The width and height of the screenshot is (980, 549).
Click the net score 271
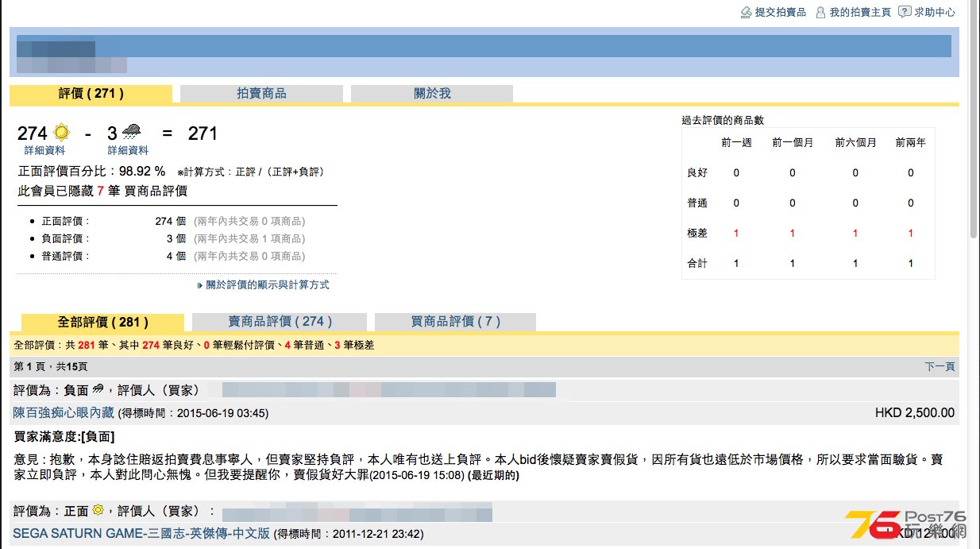203,133
